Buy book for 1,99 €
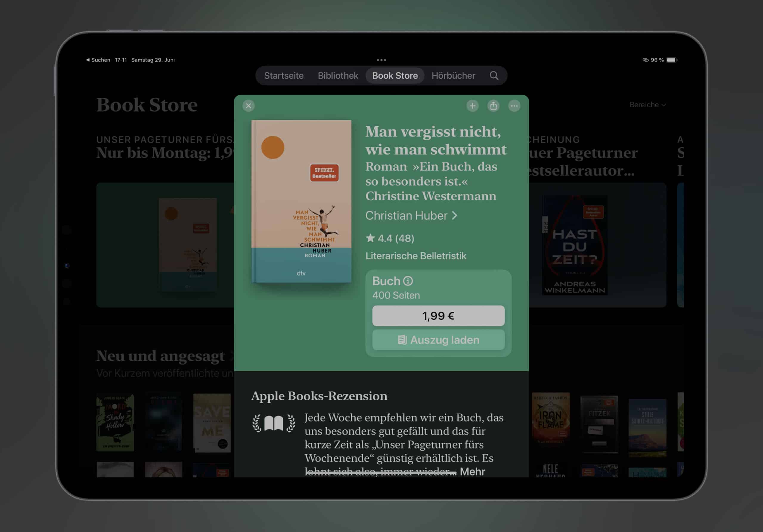The height and width of the screenshot is (532, 763). click(438, 315)
